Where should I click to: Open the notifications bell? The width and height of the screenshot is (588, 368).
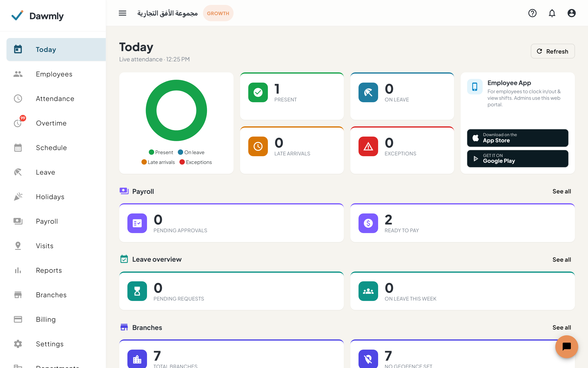point(552,13)
